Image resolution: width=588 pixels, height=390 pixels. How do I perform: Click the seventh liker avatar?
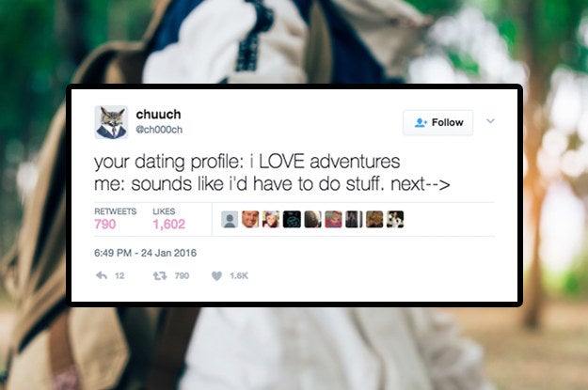(354, 219)
